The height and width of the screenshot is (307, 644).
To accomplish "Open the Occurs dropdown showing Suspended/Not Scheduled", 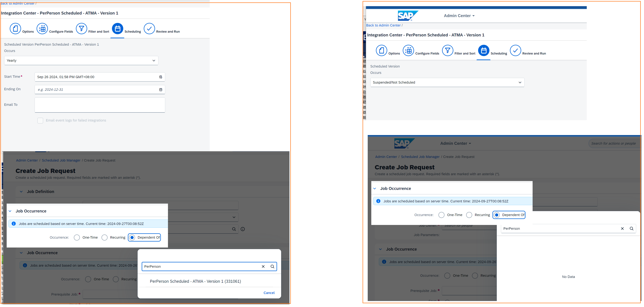I will (447, 83).
